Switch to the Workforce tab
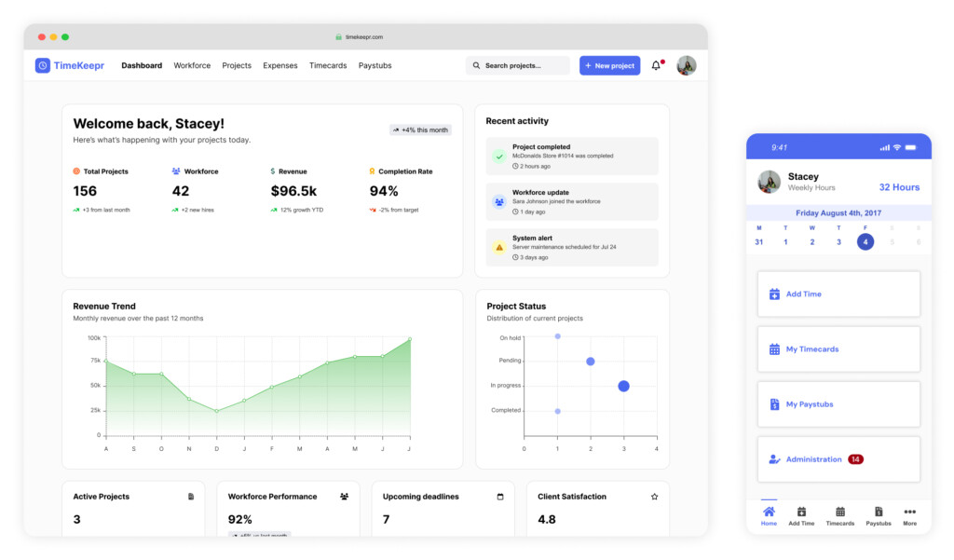 point(192,66)
